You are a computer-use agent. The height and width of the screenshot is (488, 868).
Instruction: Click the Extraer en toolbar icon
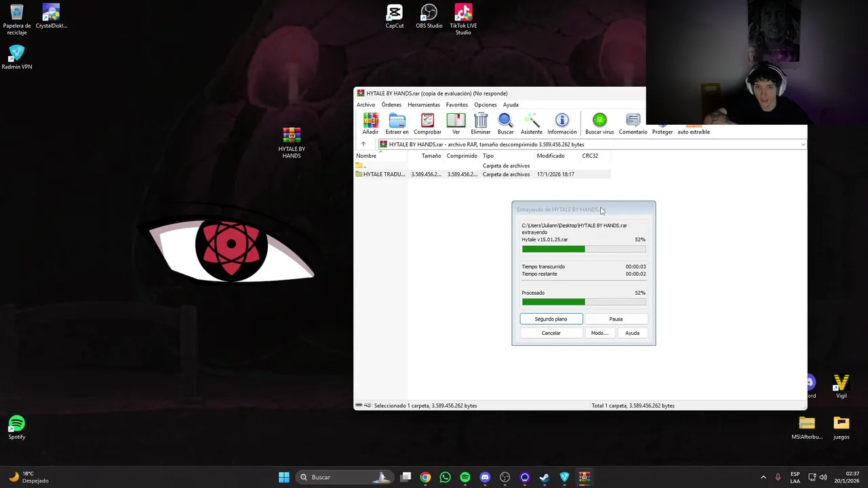[397, 123]
